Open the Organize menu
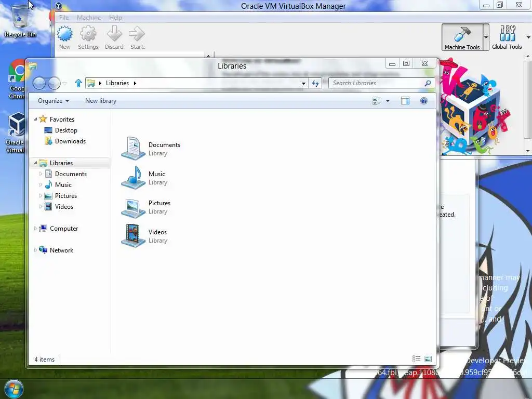The width and height of the screenshot is (532, 399). (54, 101)
